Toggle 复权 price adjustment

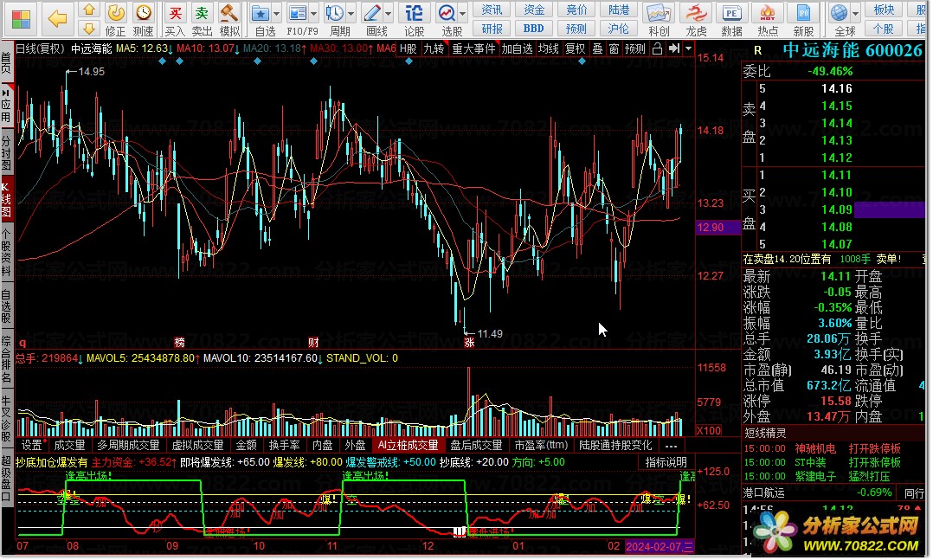coord(576,48)
